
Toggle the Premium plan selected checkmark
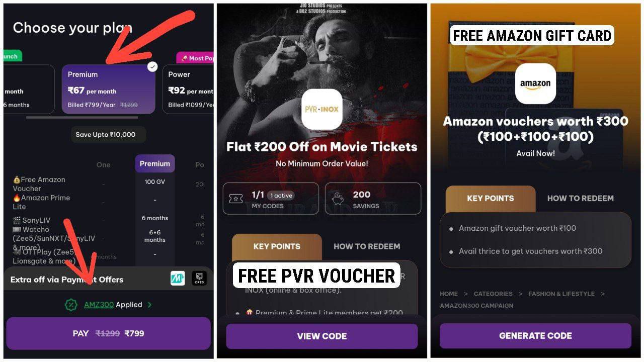click(x=152, y=66)
